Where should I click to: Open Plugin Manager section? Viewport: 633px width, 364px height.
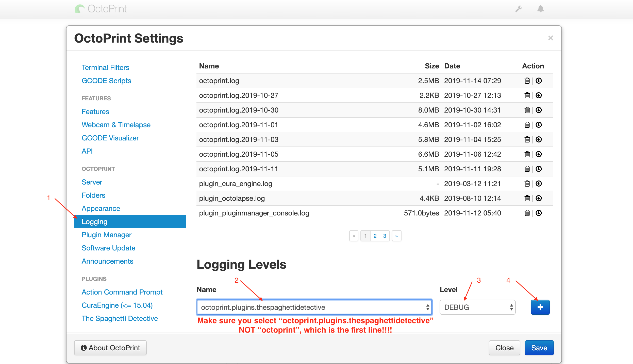(x=107, y=235)
